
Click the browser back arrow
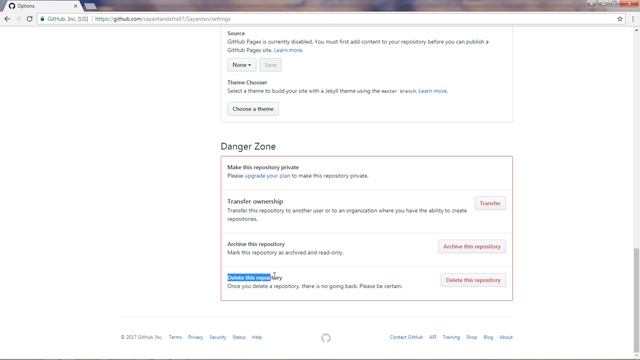[7, 19]
